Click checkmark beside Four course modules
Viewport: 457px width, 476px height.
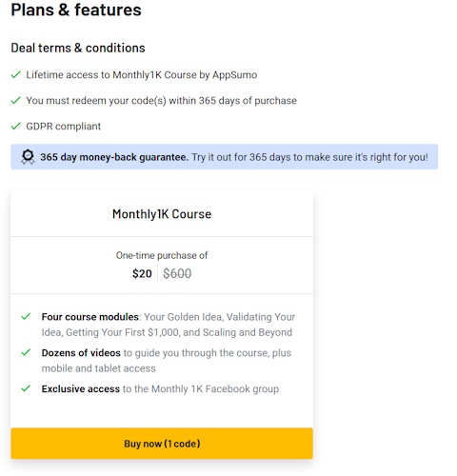tap(26, 316)
